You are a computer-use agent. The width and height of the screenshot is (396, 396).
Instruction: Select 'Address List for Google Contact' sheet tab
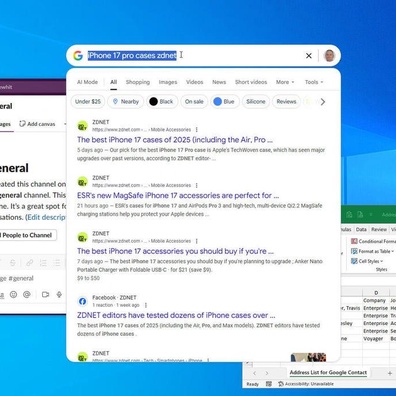[x=328, y=373]
